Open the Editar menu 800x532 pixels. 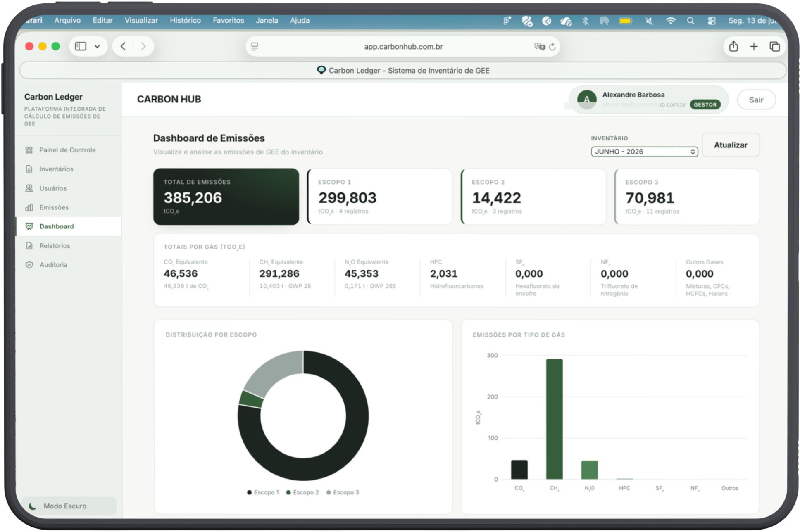102,20
